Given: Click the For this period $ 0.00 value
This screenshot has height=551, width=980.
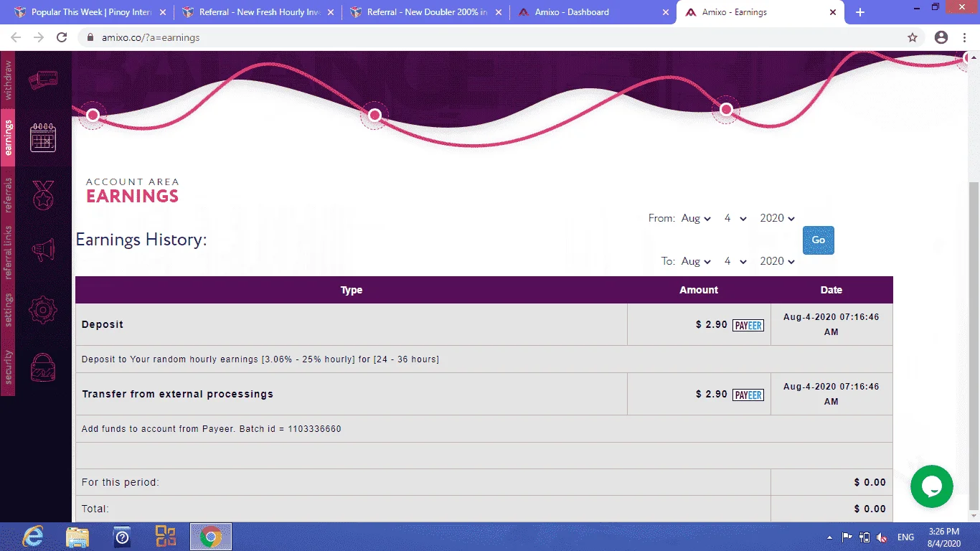Looking at the screenshot, I should (870, 482).
